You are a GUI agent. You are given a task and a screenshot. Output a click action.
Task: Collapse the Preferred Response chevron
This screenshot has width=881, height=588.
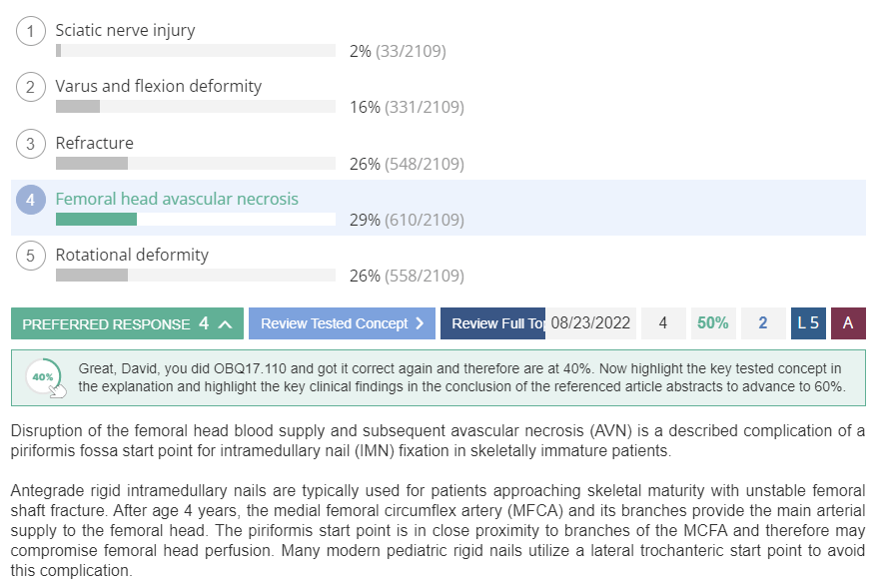click(225, 324)
